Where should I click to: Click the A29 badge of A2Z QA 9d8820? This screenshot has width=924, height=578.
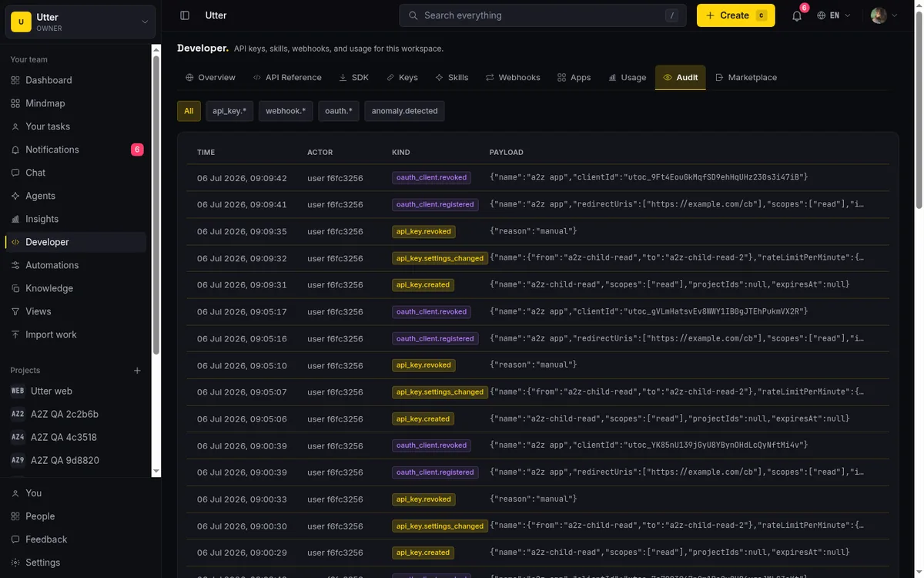tap(18, 460)
